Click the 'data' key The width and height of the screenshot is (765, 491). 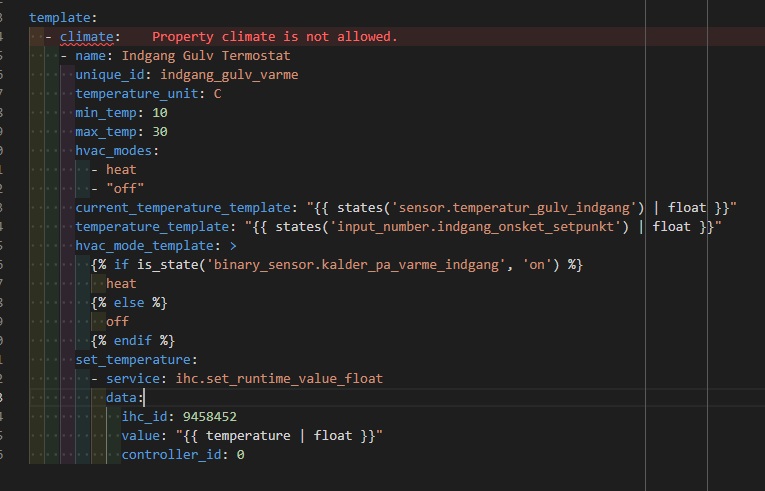pos(121,398)
